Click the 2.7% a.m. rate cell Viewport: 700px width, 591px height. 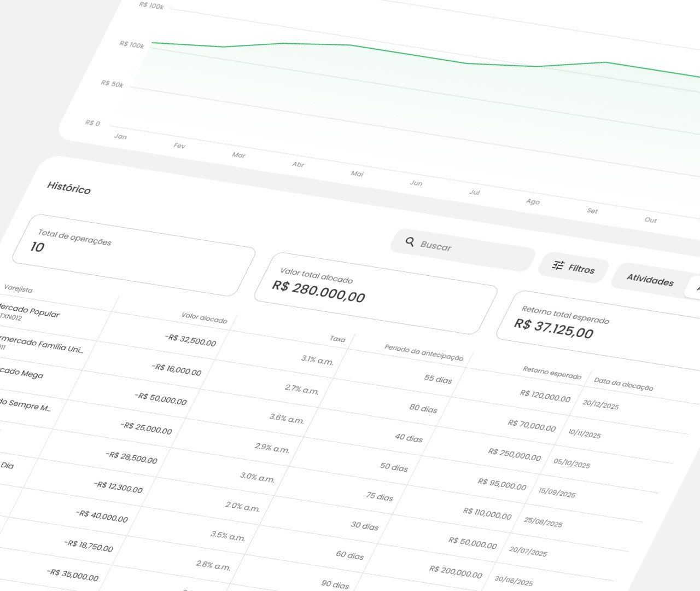302,390
